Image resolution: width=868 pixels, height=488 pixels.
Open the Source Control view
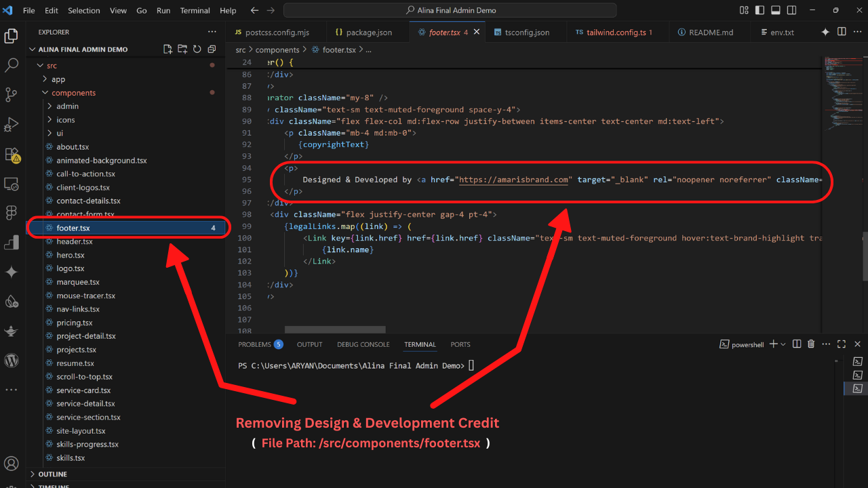11,95
